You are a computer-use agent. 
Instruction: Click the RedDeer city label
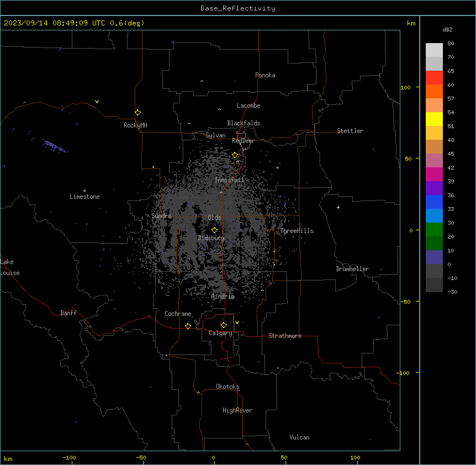(243, 141)
